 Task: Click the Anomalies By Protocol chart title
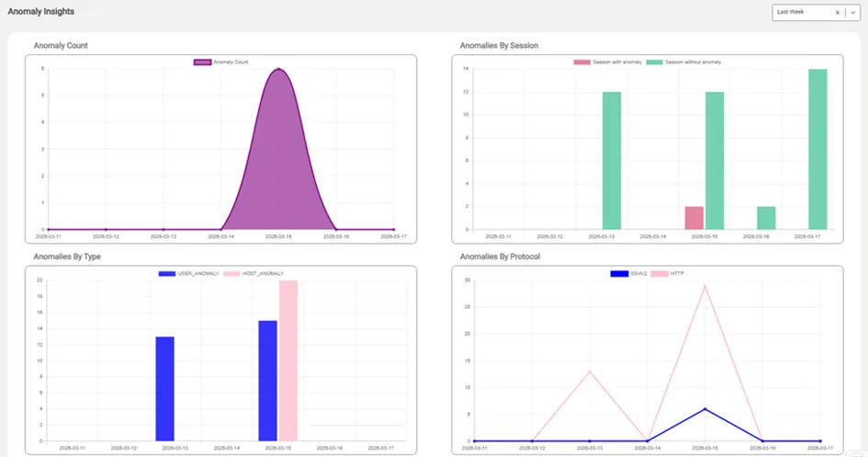(500, 257)
